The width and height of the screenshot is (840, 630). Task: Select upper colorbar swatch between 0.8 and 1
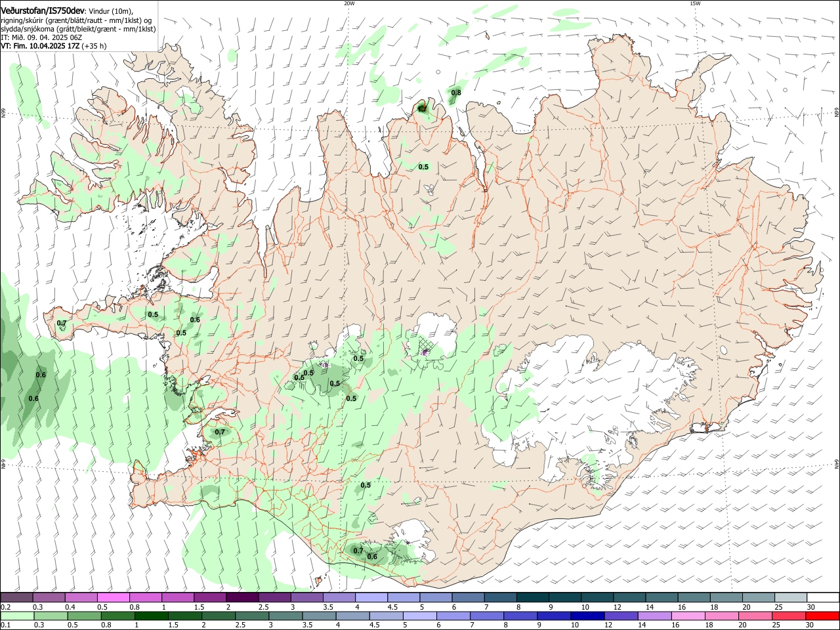(x=145, y=598)
